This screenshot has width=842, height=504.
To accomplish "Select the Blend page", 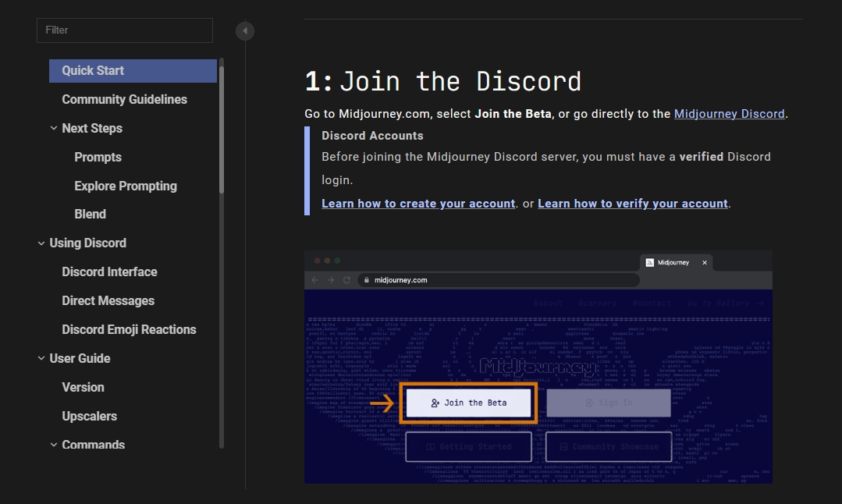I will tap(91, 214).
